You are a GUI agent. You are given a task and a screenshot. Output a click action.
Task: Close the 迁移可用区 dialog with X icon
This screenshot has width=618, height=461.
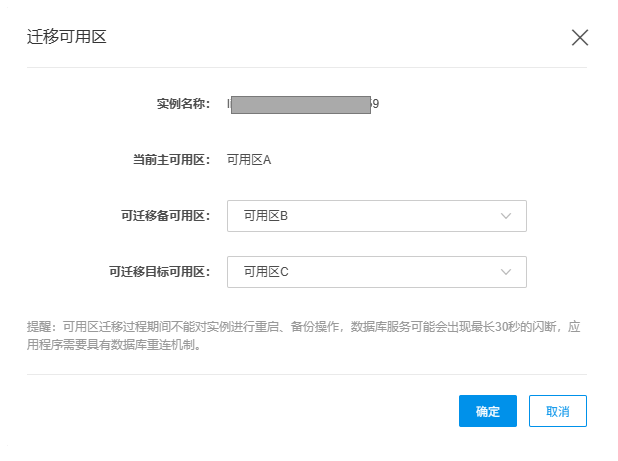(x=579, y=38)
